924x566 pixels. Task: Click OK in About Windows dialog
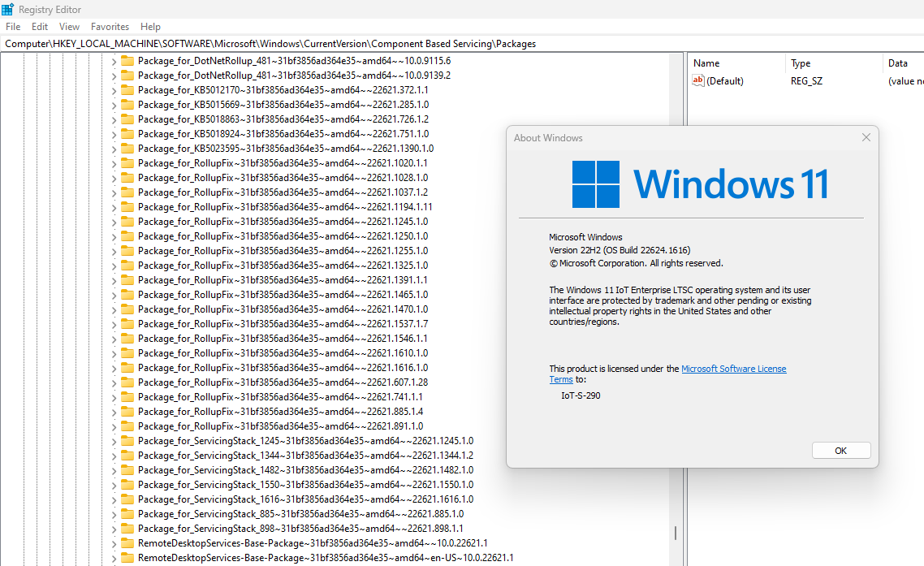841,451
